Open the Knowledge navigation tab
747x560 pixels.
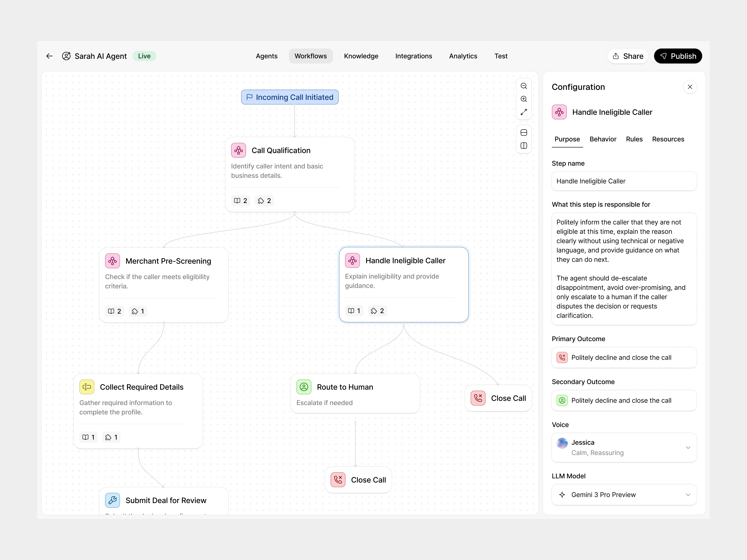361,56
